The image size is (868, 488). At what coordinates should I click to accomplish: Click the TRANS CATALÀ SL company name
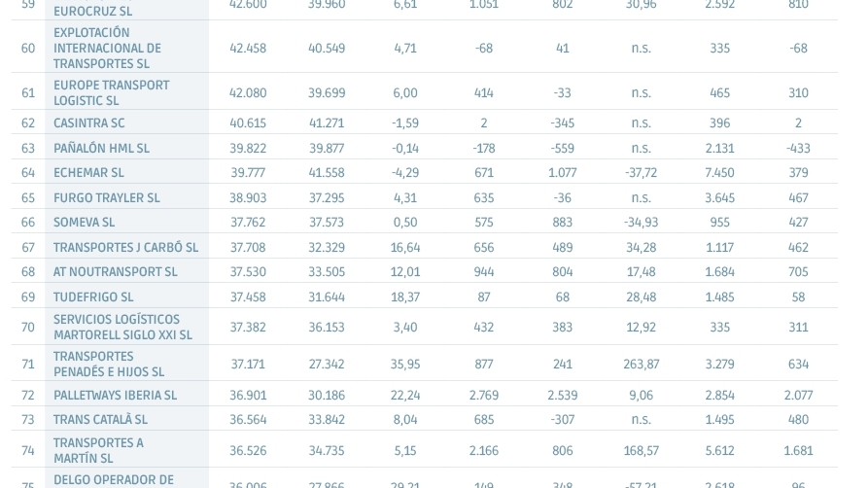click(100, 420)
